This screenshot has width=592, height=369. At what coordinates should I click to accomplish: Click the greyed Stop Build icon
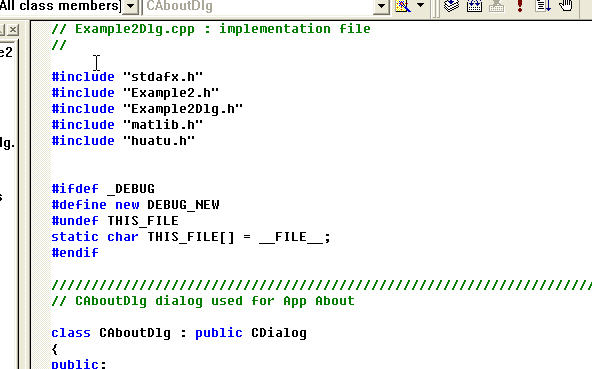tap(497, 6)
